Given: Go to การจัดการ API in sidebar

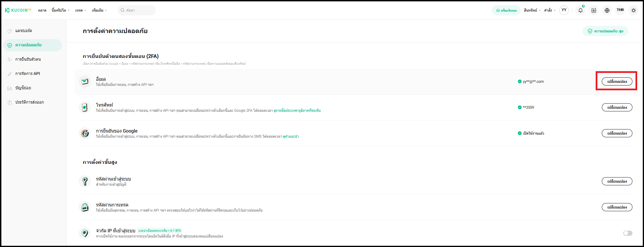Looking at the screenshot, I should click(x=28, y=74).
